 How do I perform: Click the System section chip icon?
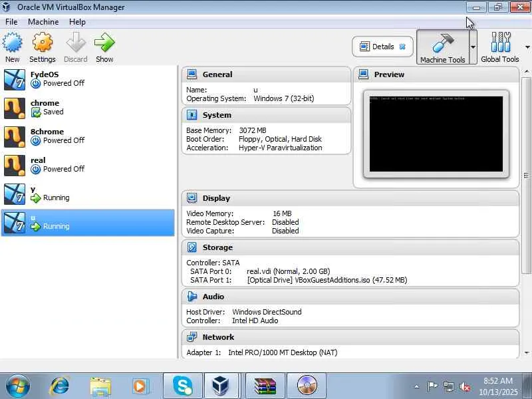tap(192, 115)
